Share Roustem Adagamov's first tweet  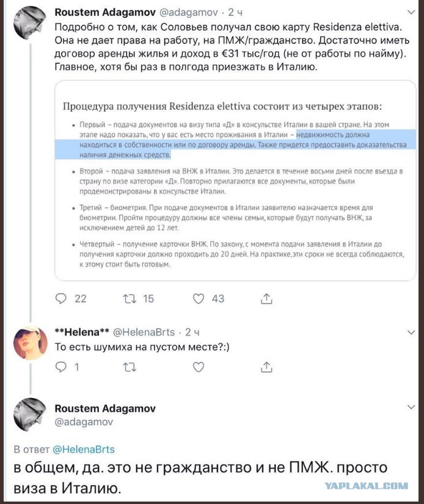coord(266,298)
